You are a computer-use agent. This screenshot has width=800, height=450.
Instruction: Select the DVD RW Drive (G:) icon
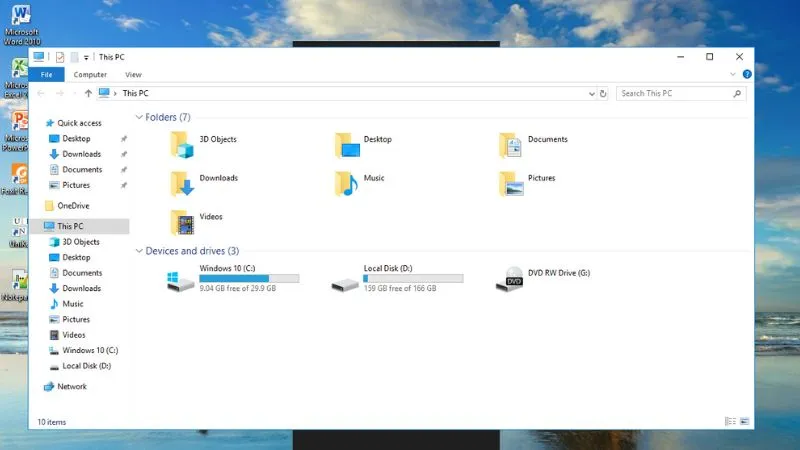coord(510,279)
